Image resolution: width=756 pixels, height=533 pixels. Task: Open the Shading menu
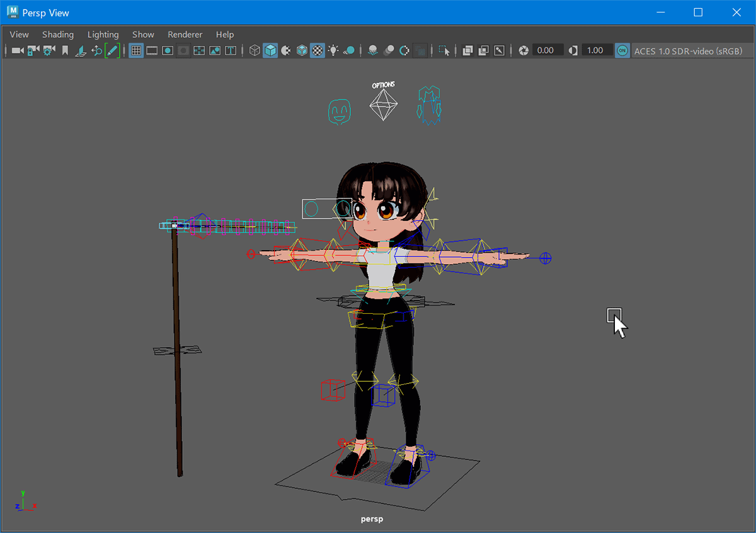[58, 35]
